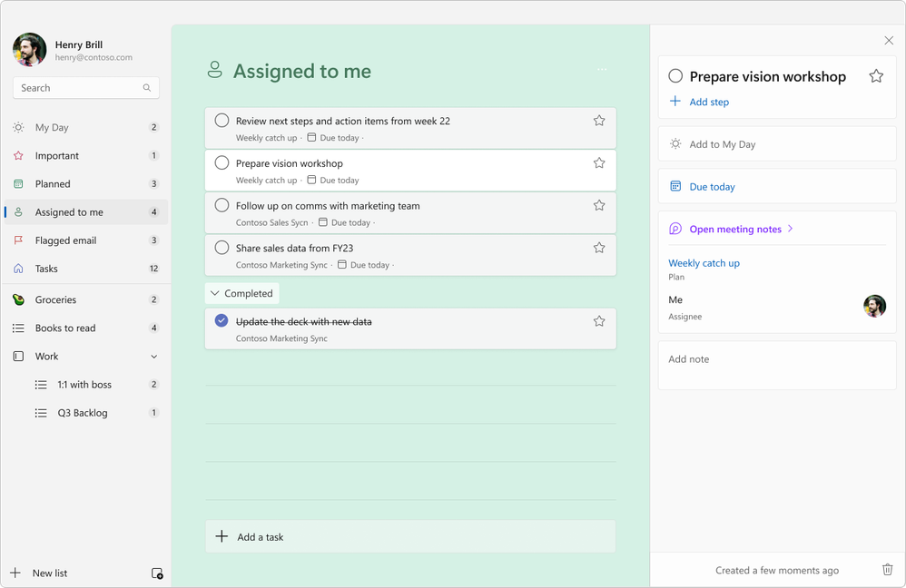
Task: Click Add to My Day button
Action: pyautogui.click(x=722, y=144)
